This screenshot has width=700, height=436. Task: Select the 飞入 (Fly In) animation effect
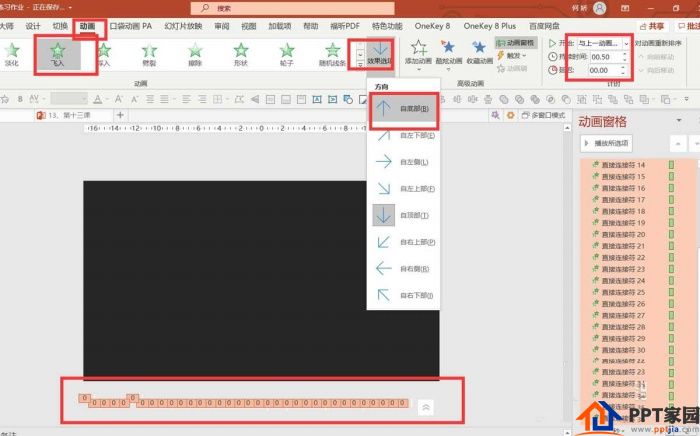[57, 53]
